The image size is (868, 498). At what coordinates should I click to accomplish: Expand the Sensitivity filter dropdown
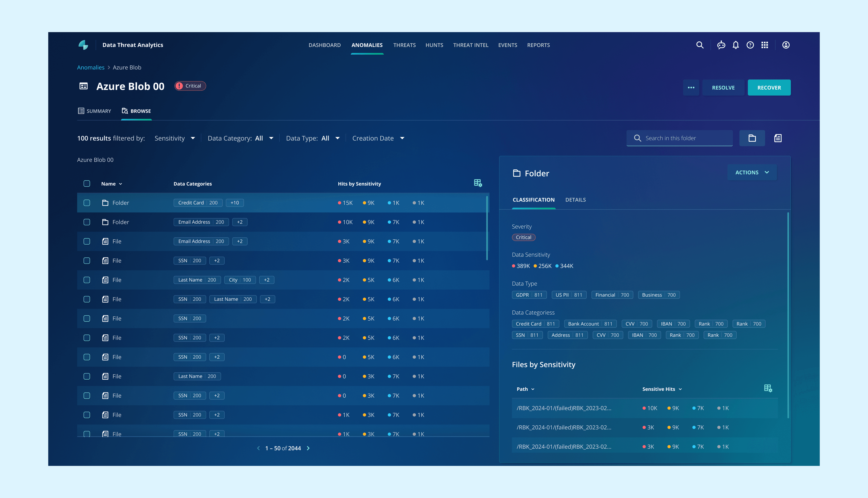(174, 138)
